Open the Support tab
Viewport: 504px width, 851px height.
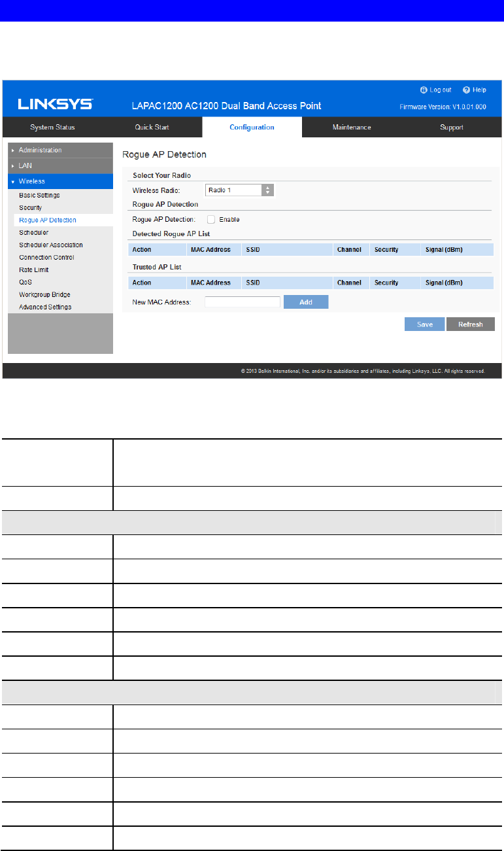(x=451, y=128)
